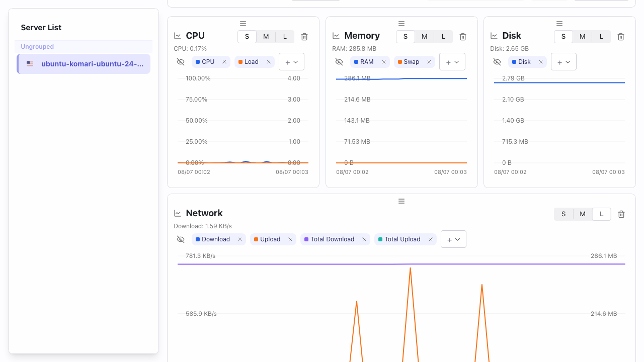Open the add-series dropdown in CPU card
This screenshot has height=362, width=644.
(x=292, y=62)
